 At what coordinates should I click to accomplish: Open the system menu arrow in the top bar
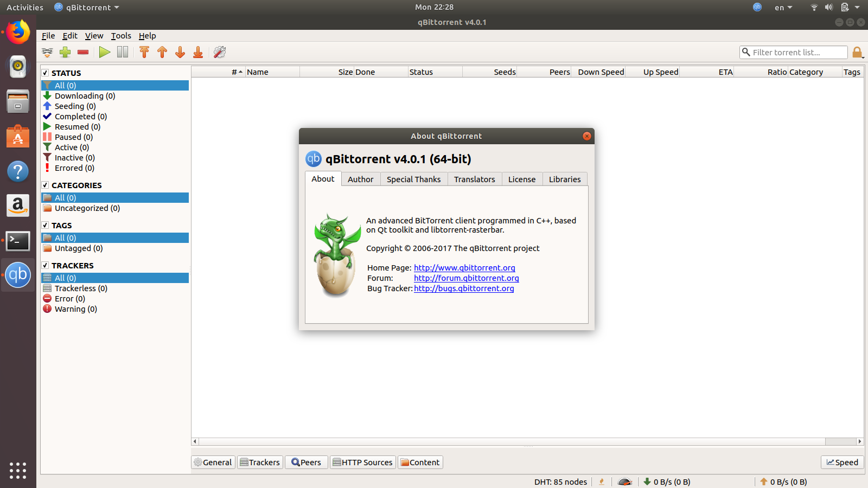pyautogui.click(x=857, y=7)
